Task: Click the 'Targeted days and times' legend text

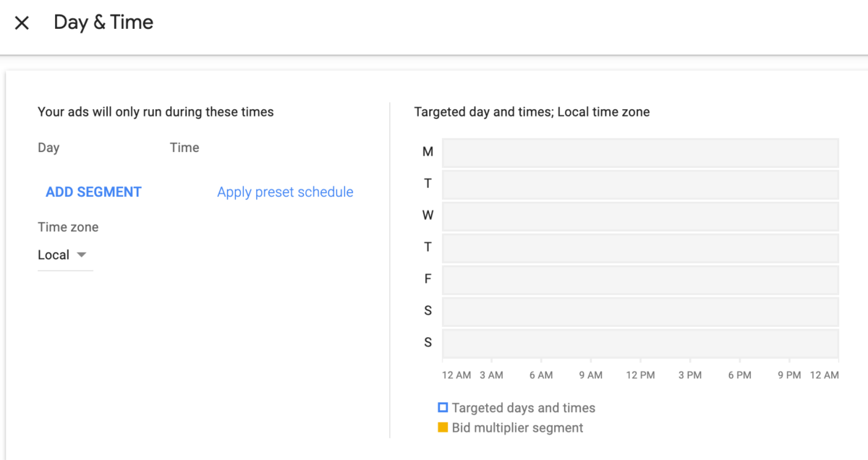Action: [x=524, y=408]
